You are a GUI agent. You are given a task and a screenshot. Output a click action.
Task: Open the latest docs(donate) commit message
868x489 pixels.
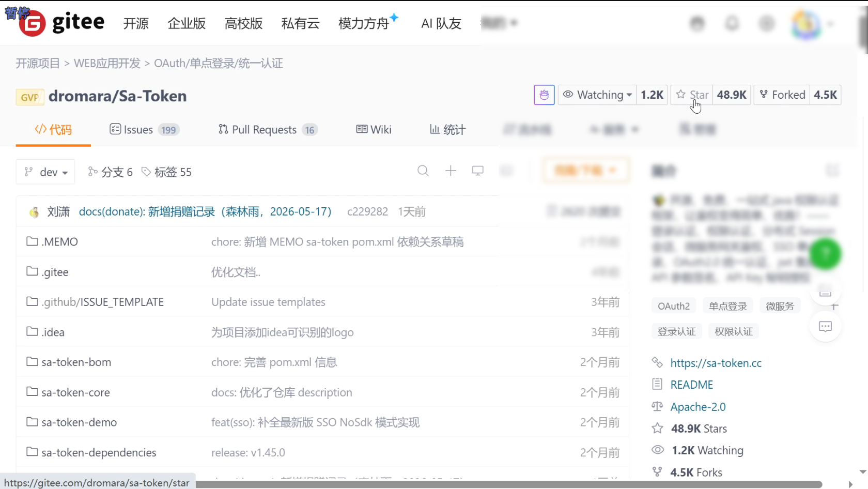tap(205, 211)
